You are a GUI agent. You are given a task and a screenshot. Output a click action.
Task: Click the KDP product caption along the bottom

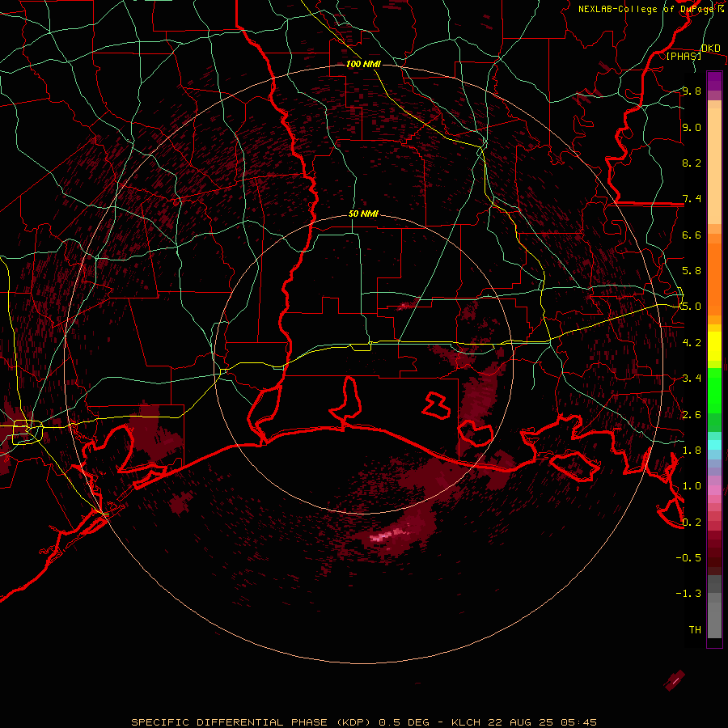click(363, 722)
